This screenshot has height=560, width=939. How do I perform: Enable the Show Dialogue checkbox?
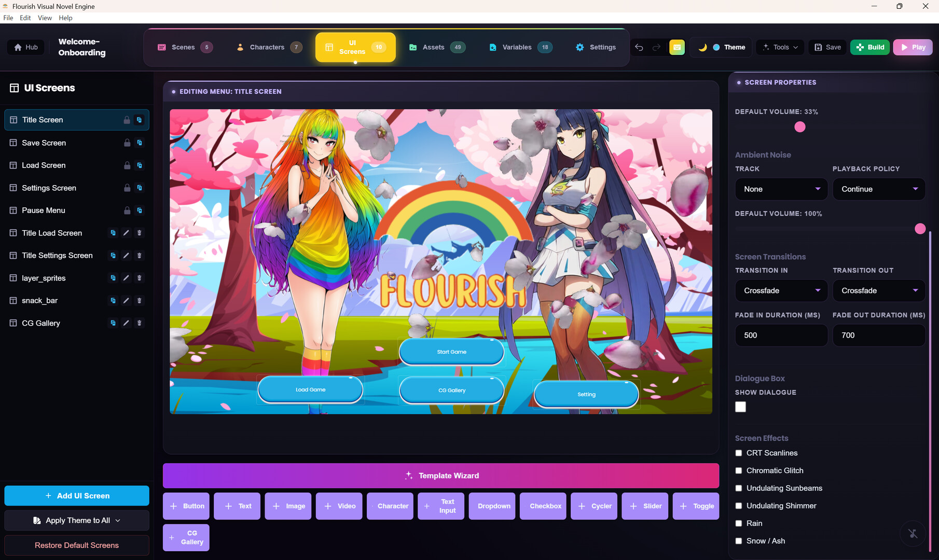tap(740, 407)
